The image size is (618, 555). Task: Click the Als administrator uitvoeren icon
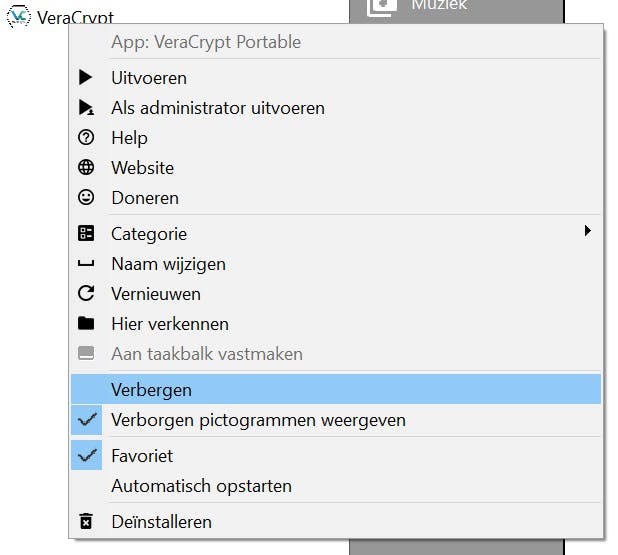(86, 107)
